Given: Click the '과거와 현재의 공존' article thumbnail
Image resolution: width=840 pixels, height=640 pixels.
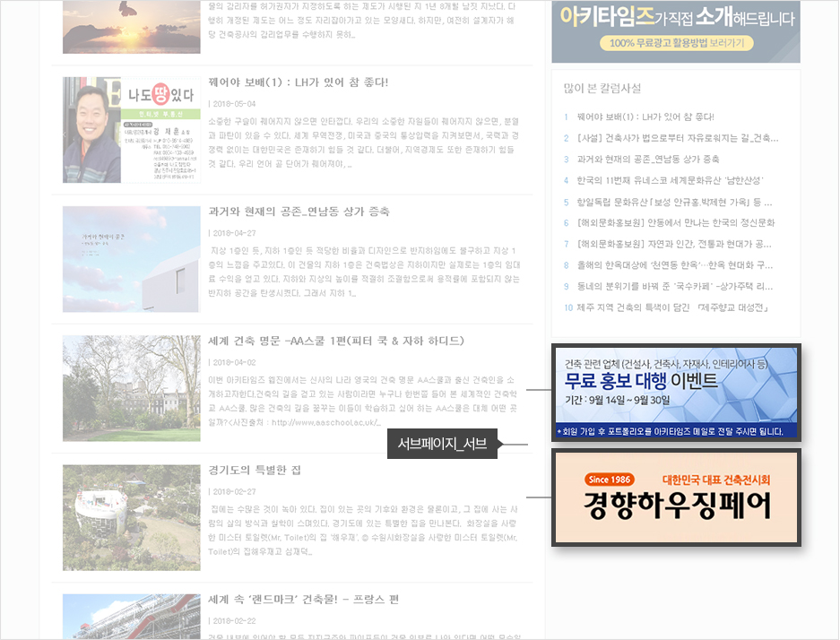Looking at the screenshot, I should [x=131, y=259].
